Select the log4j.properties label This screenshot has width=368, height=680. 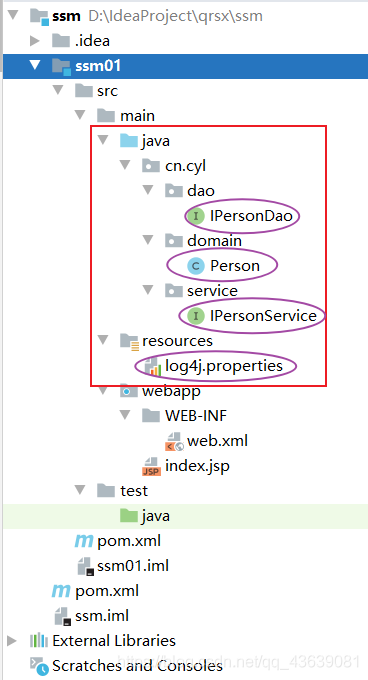coord(224,367)
